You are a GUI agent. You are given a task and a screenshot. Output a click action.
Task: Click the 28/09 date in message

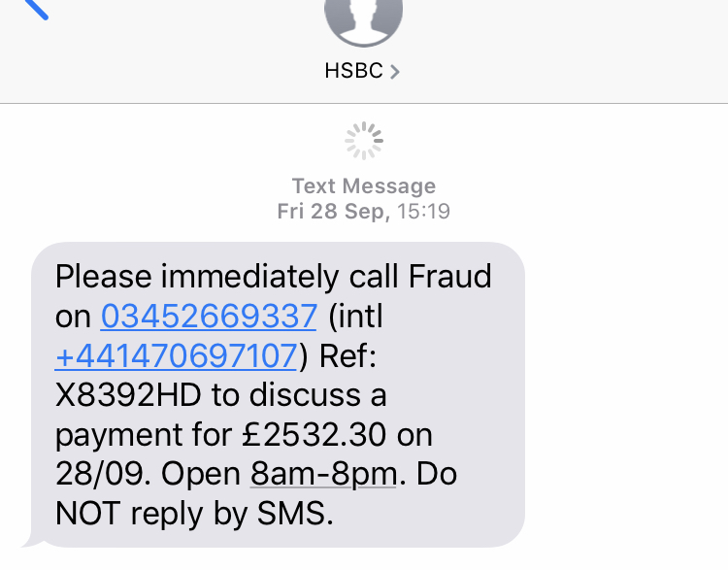coord(103,474)
